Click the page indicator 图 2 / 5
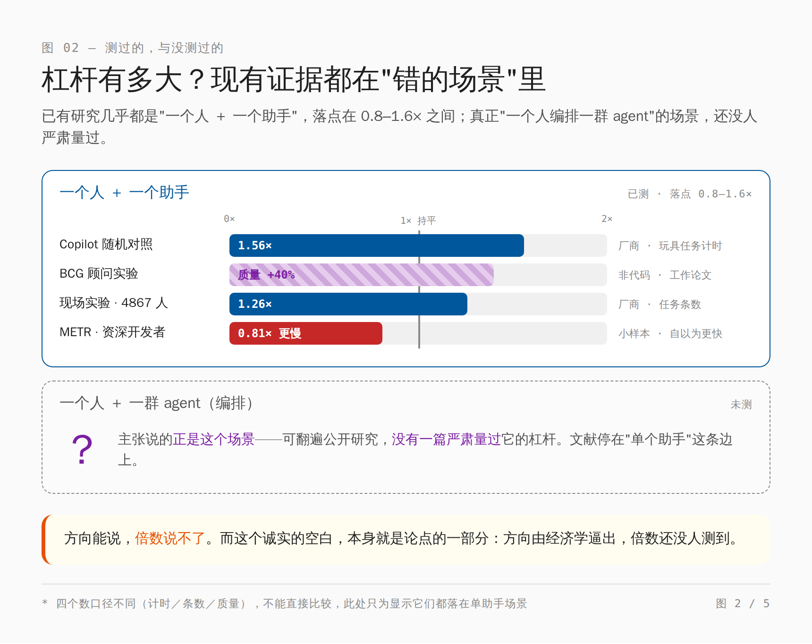 tap(743, 603)
